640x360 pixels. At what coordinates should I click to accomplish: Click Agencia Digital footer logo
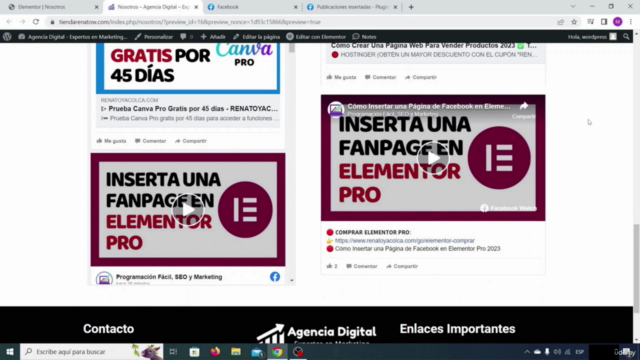(316, 333)
